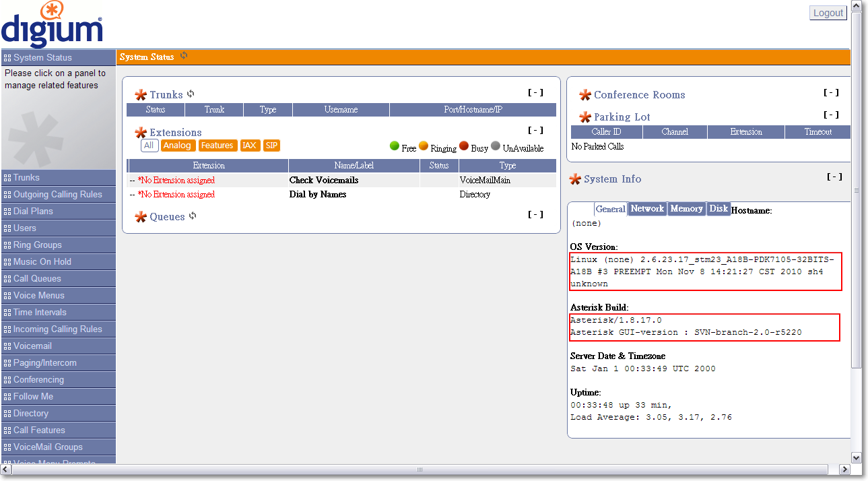
Task: Filter extensions by SIP
Action: [271, 146]
